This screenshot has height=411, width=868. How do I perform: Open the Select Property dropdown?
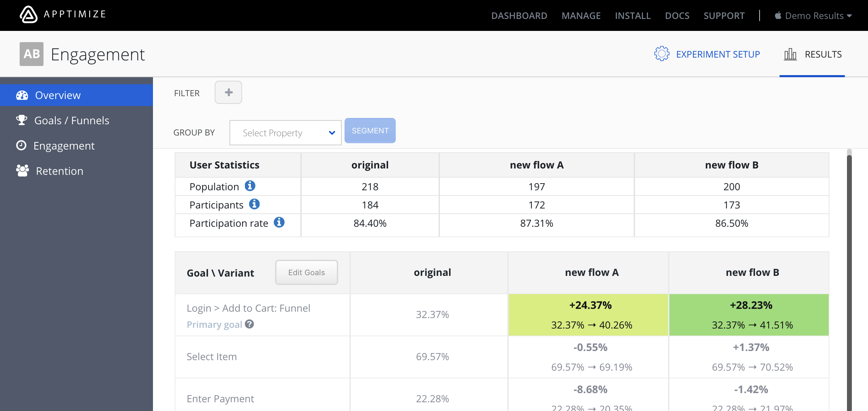(x=285, y=133)
